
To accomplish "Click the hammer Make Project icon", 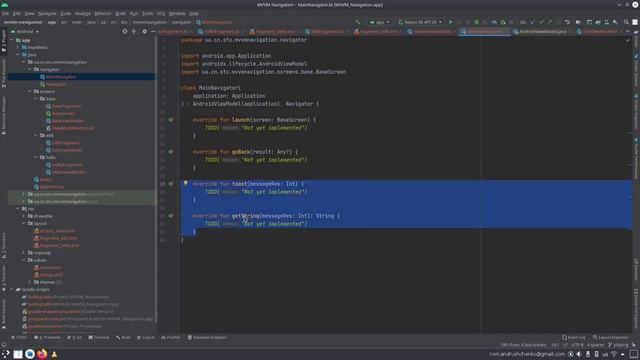I will tap(358, 22).
